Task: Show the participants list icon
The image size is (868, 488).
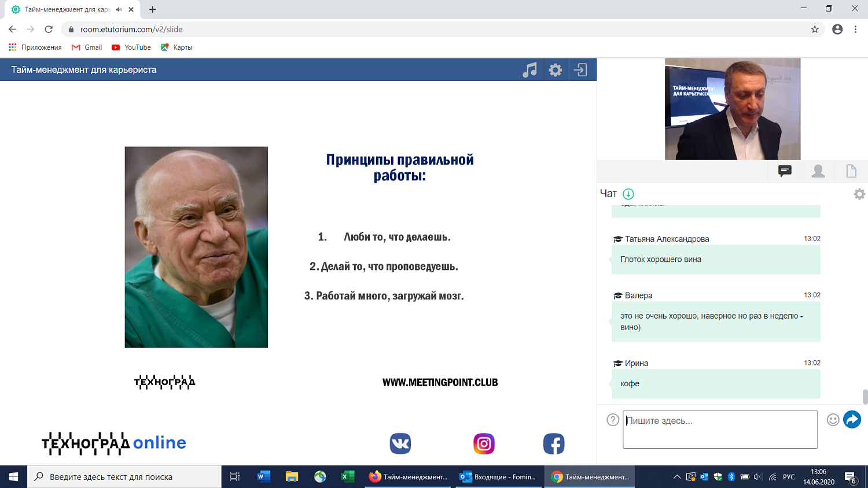Action: pyautogui.click(x=818, y=171)
